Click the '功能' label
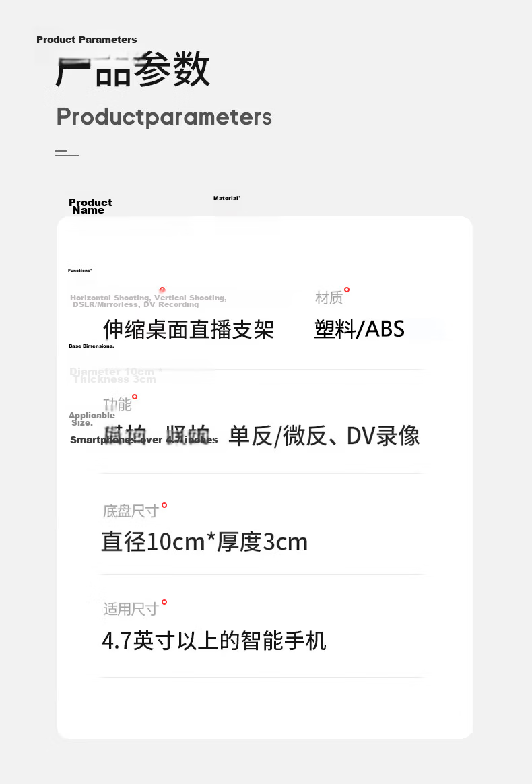 pyautogui.click(x=117, y=404)
